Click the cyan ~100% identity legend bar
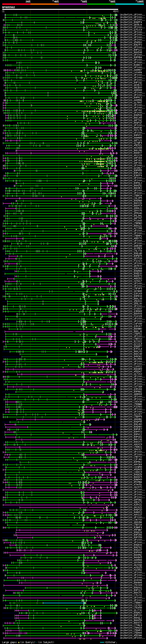The width and height of the screenshot is (146, 644). pos(130,4)
